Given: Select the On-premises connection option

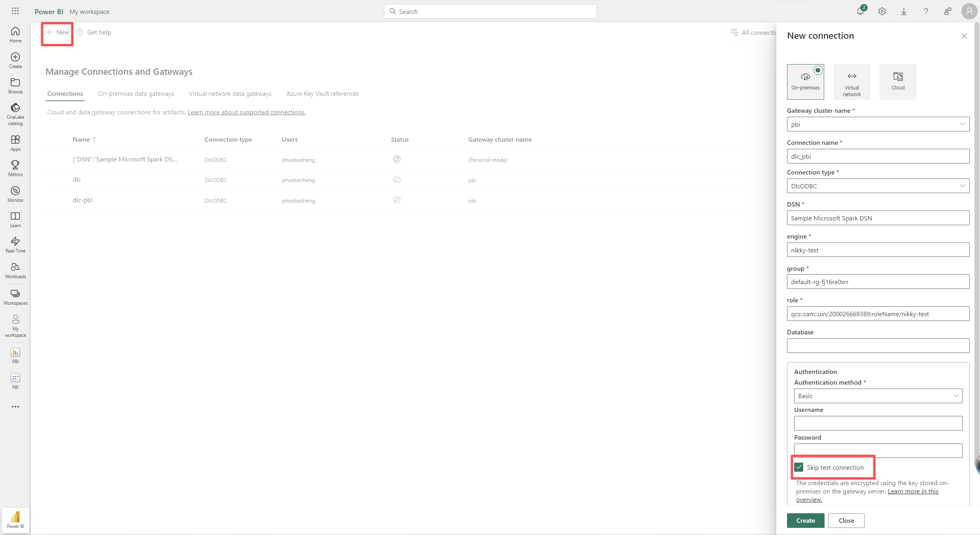Looking at the screenshot, I should point(805,82).
